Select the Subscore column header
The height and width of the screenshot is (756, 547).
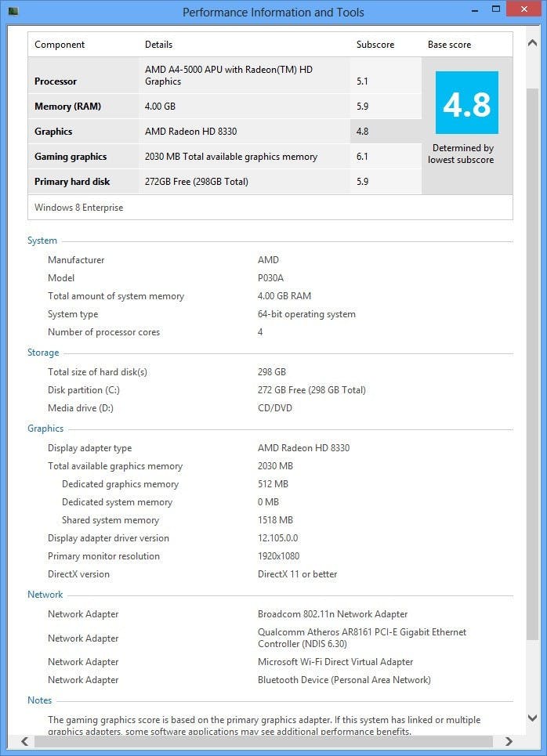pyautogui.click(x=375, y=45)
